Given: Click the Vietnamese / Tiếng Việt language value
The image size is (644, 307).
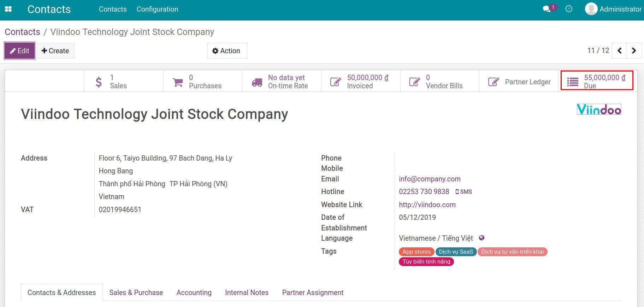Looking at the screenshot, I should click(436, 238).
